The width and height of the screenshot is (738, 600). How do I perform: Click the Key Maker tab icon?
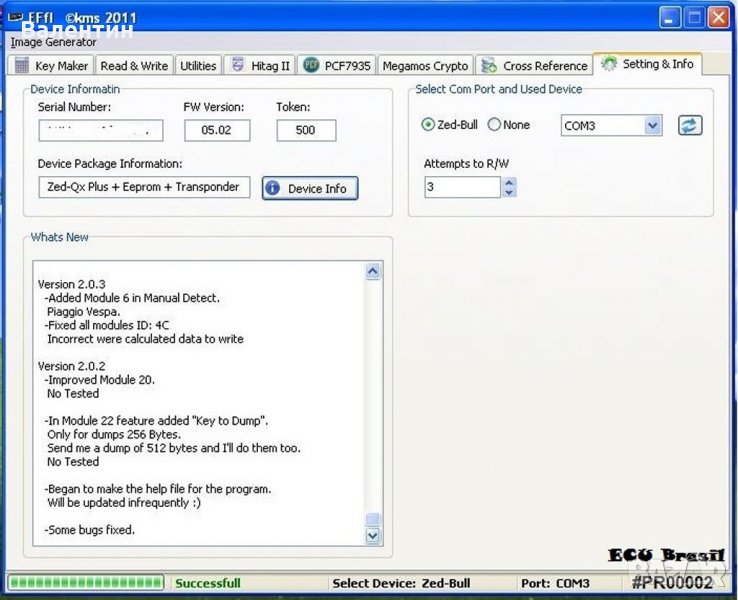tap(22, 66)
